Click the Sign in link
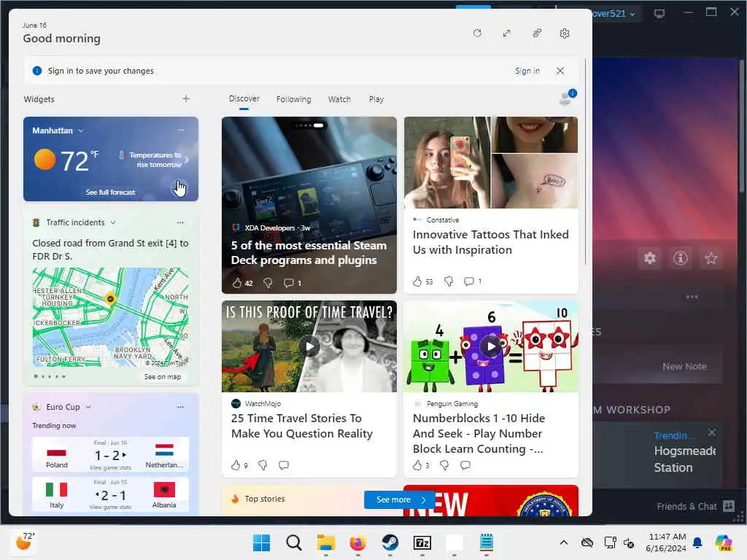 point(527,71)
